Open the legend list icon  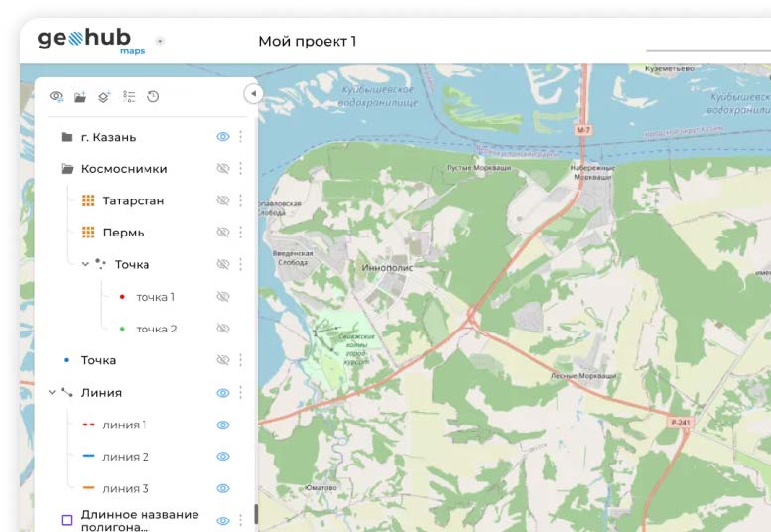click(129, 96)
